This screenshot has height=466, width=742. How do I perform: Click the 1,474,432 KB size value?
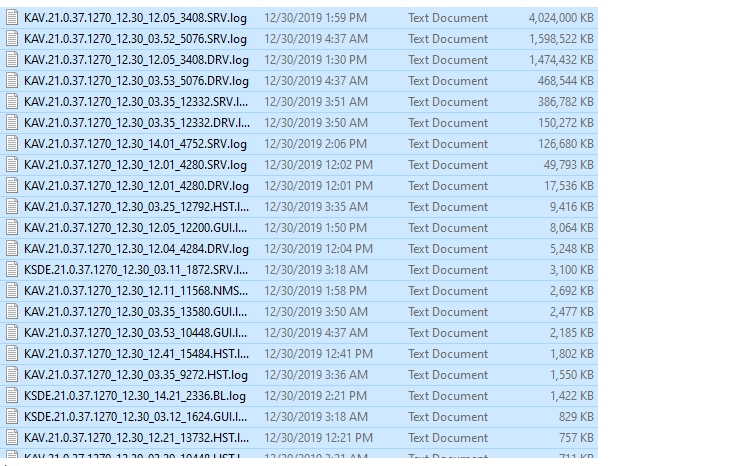561,60
